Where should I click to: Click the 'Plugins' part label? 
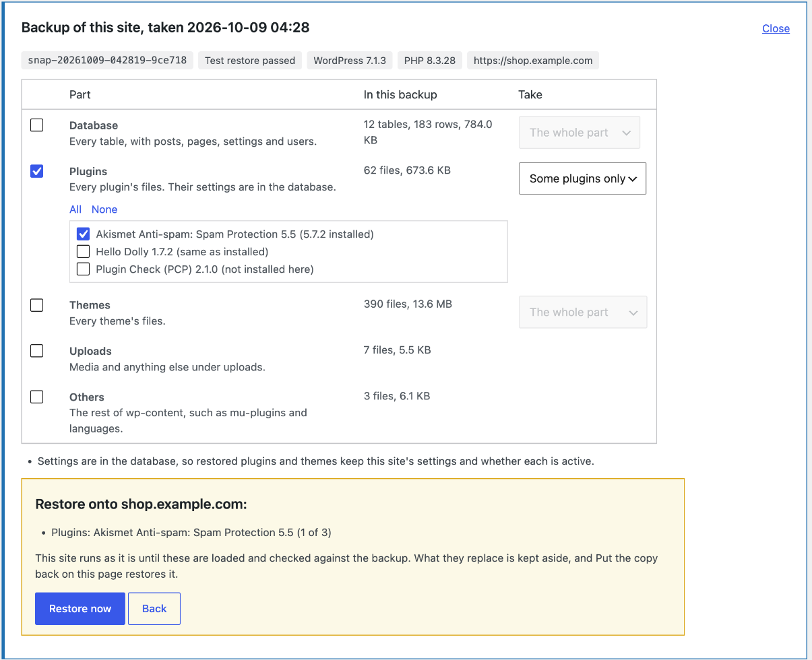88,171
